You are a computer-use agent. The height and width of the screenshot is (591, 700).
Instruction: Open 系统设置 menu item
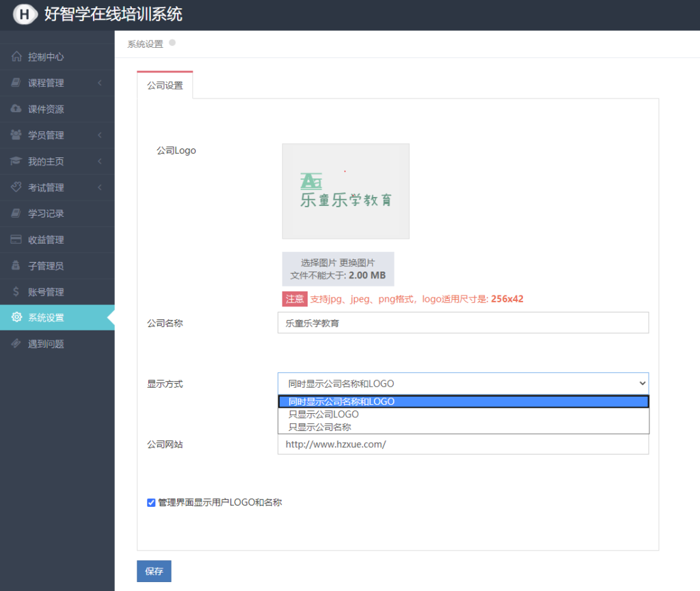pos(57,317)
